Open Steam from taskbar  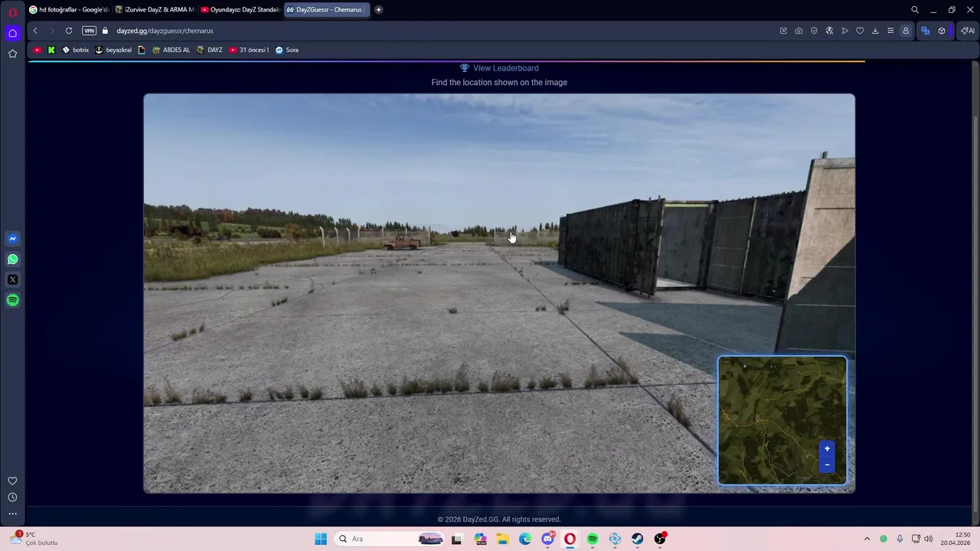point(637,539)
